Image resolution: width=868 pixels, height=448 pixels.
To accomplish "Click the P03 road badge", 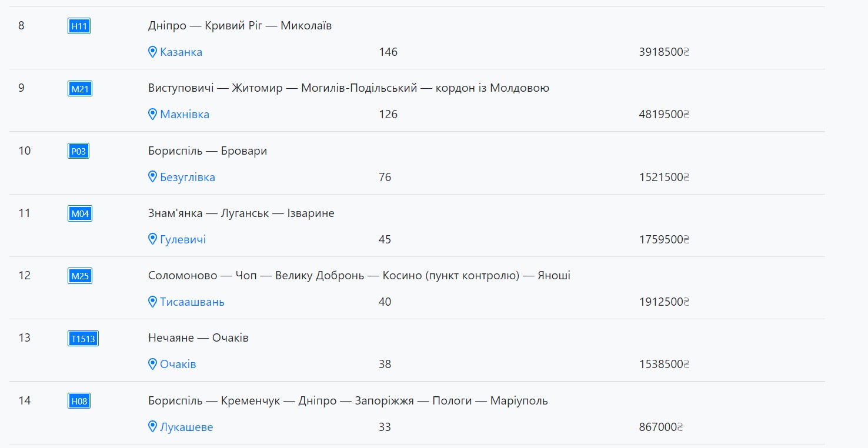I will click(x=78, y=151).
